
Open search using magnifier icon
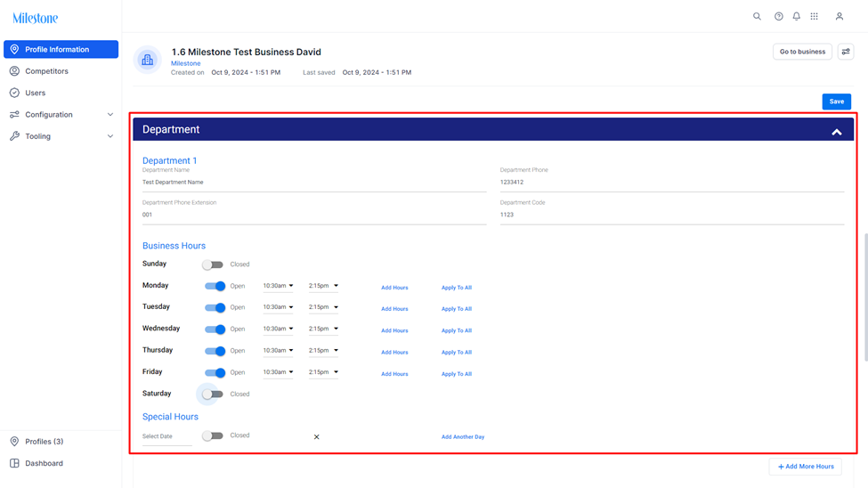[757, 16]
